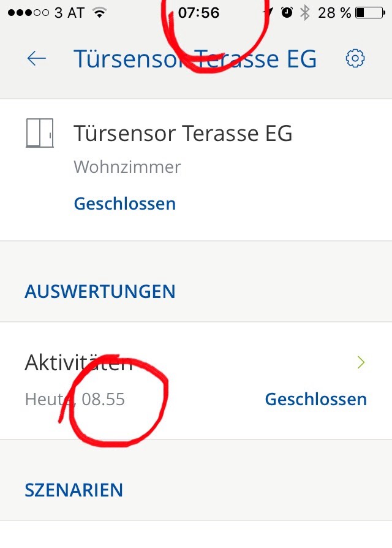Tap the AUSWERTUNGEN section header
This screenshot has width=392, height=548.
pyautogui.click(x=100, y=291)
